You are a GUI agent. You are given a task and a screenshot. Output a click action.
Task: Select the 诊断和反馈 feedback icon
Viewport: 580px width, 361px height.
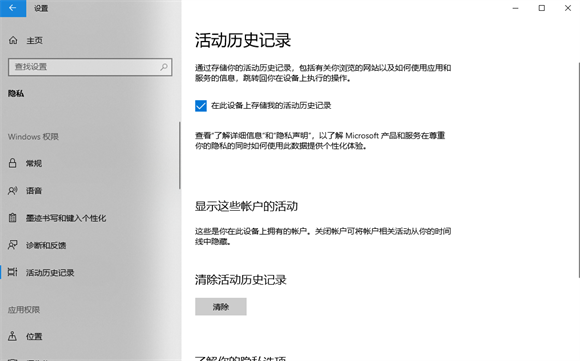point(13,245)
